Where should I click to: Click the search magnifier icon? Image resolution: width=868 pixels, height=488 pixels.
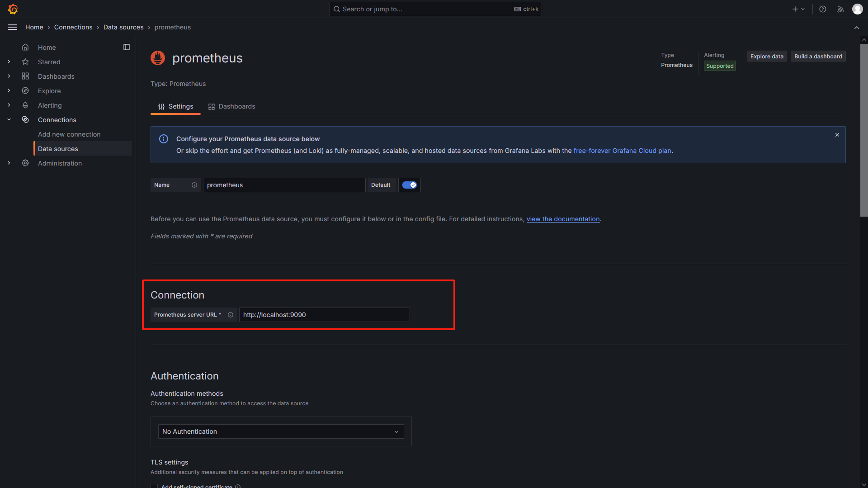tap(337, 9)
